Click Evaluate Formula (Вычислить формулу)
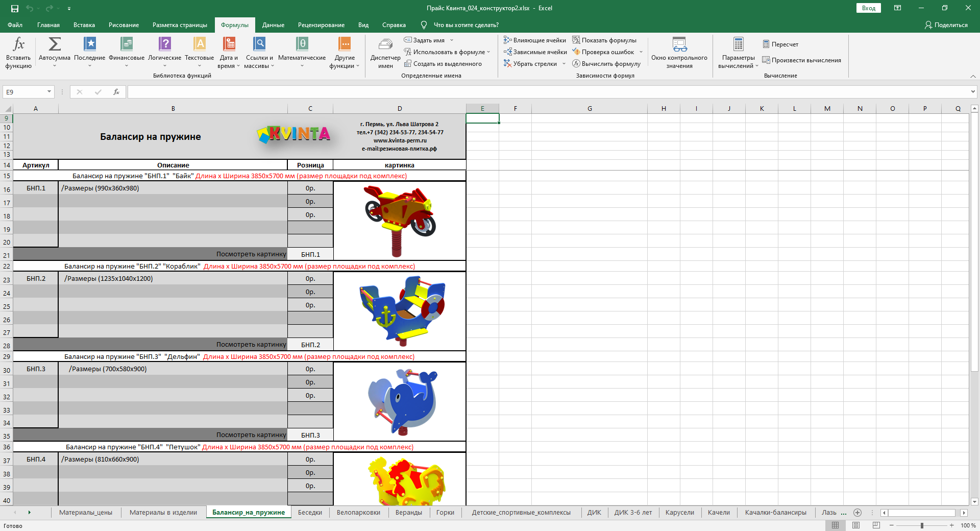This screenshot has height=531, width=980. click(606, 64)
